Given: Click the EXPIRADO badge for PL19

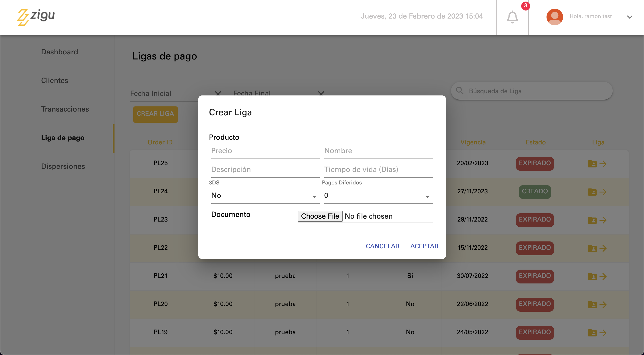Looking at the screenshot, I should click(x=534, y=332).
